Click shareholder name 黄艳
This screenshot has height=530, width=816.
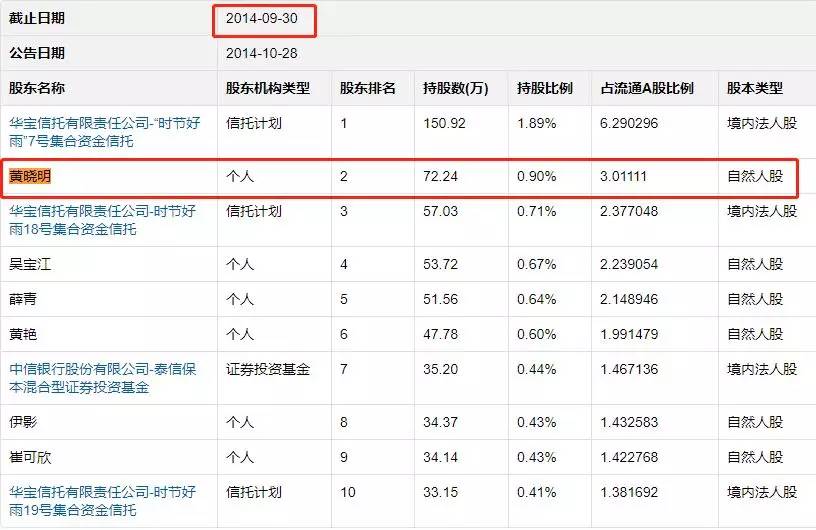(23, 334)
